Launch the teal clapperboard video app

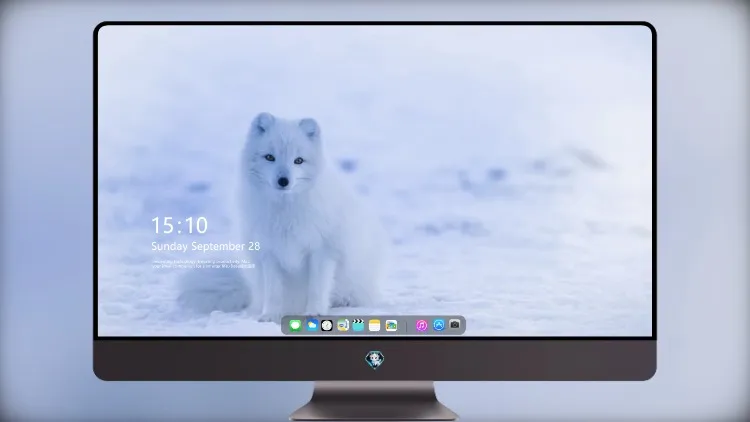coord(358,325)
